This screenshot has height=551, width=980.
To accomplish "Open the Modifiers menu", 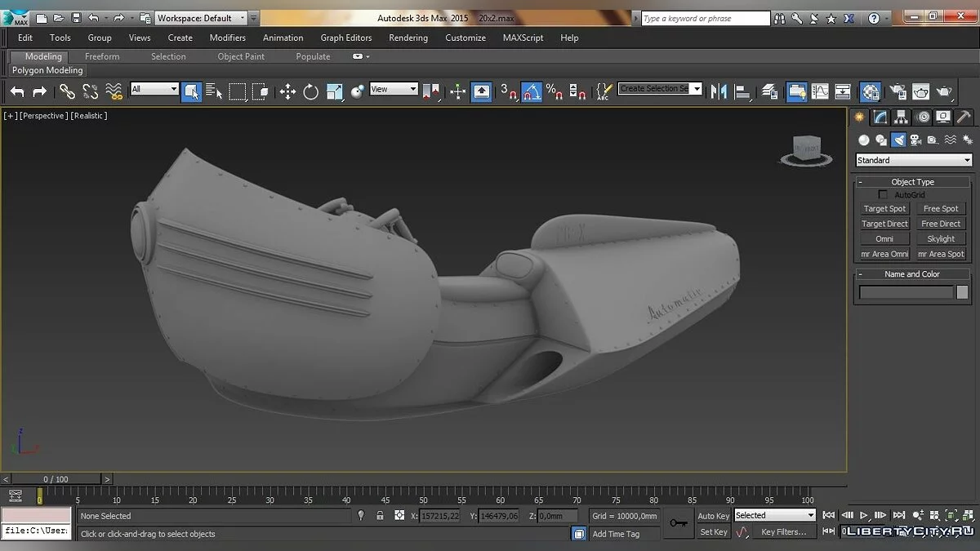I will [x=227, y=38].
